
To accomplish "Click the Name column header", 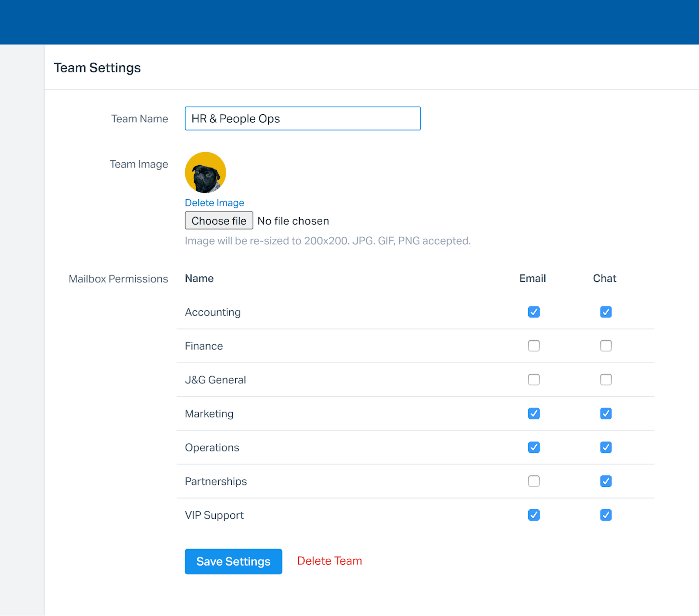I will [199, 278].
